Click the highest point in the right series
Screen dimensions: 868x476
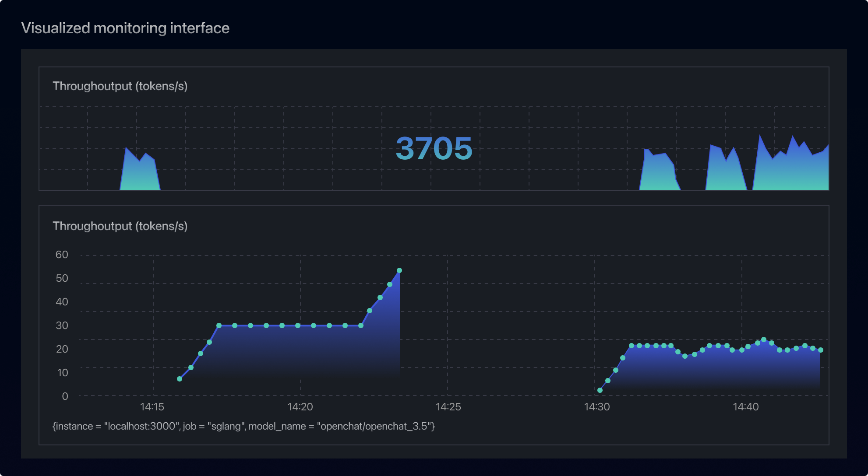[764, 339]
